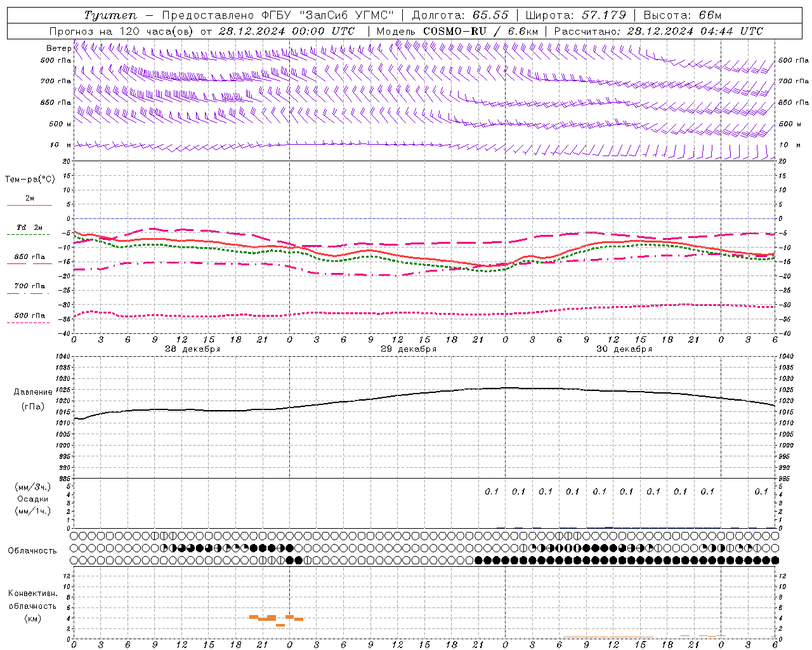The height and width of the screenshot is (650, 812).
Task: Select the 500 гПа temperature legend entry
Action: (x=30, y=315)
